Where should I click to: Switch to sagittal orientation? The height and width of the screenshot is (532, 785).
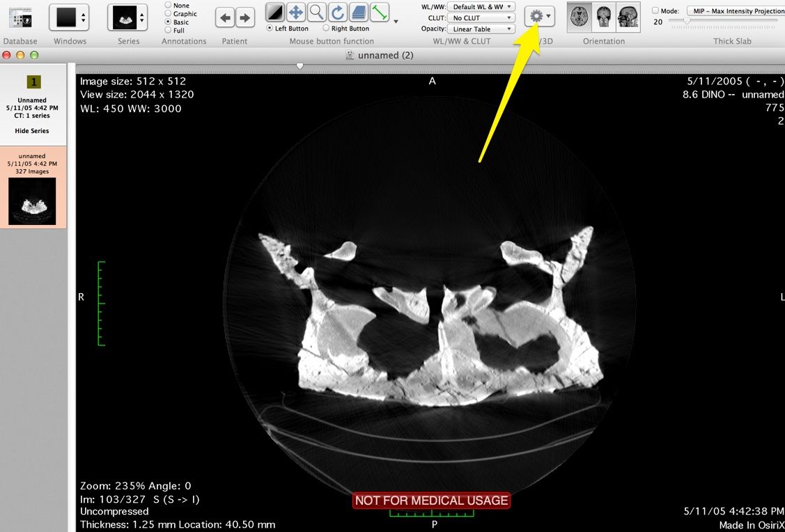pos(628,15)
